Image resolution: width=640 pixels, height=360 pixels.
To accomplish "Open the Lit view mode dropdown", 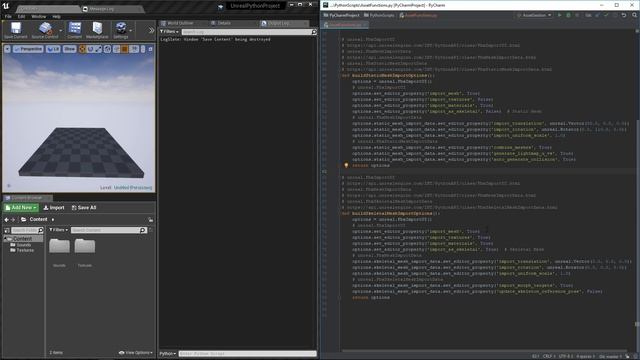I will click(x=53, y=49).
